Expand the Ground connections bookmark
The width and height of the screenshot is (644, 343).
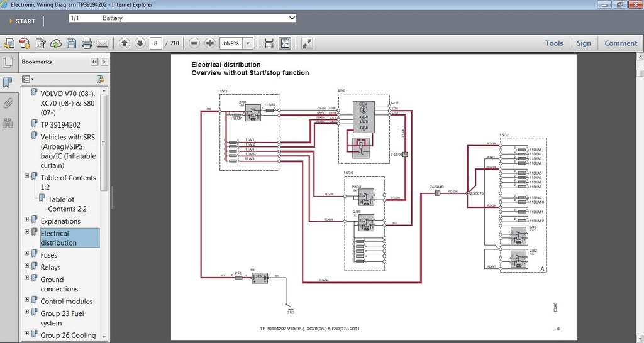point(26,278)
